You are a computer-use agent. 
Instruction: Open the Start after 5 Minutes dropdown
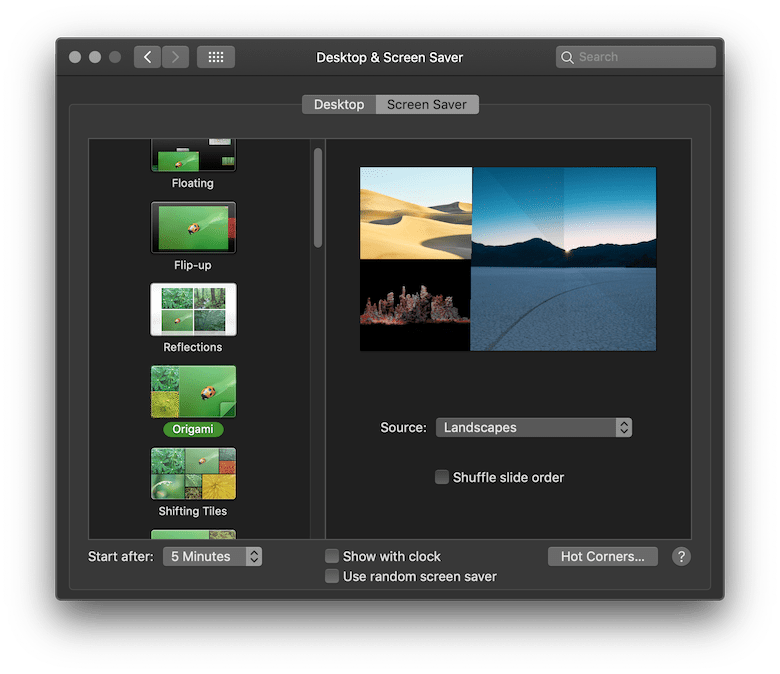[212, 556]
